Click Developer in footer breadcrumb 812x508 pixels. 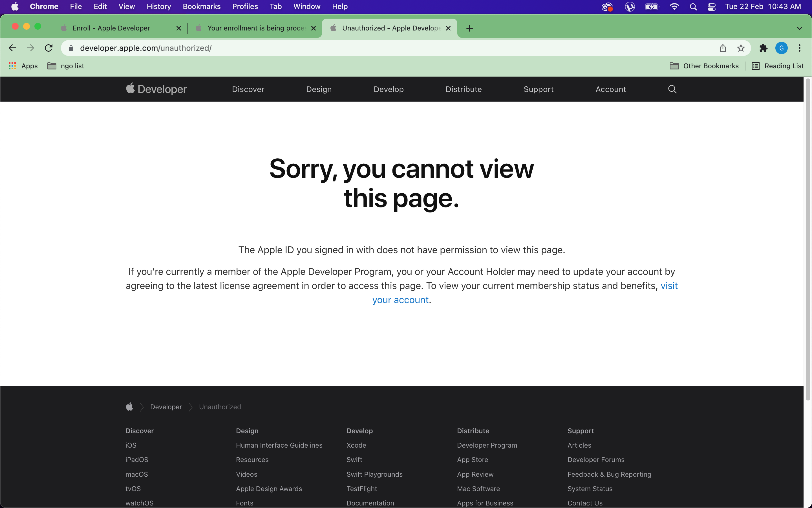166,407
